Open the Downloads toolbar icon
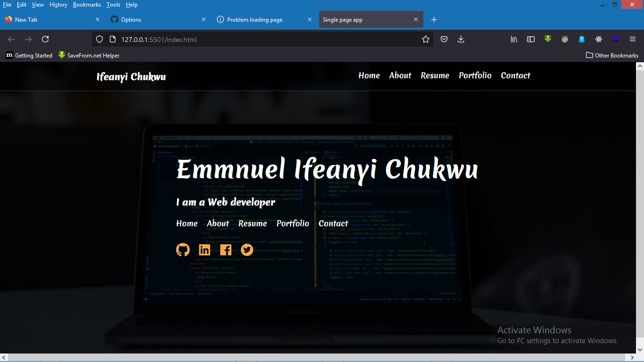Image resolution: width=644 pixels, height=362 pixels. (x=461, y=39)
